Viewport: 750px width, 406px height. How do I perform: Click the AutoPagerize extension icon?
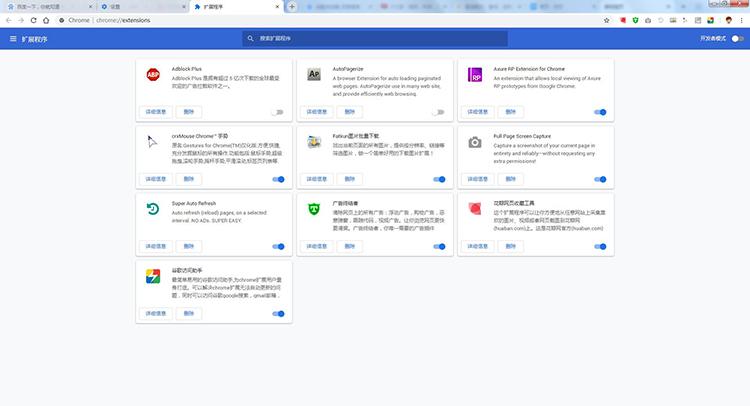314,75
